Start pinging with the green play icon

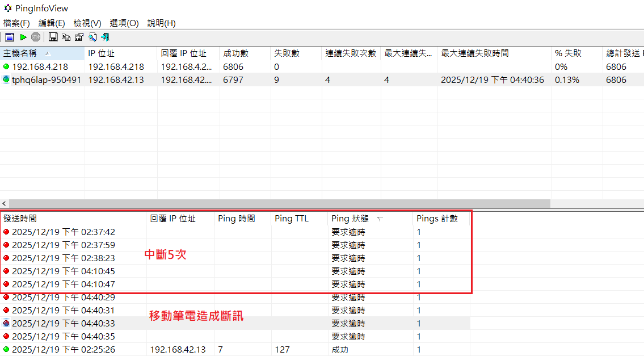click(x=23, y=37)
